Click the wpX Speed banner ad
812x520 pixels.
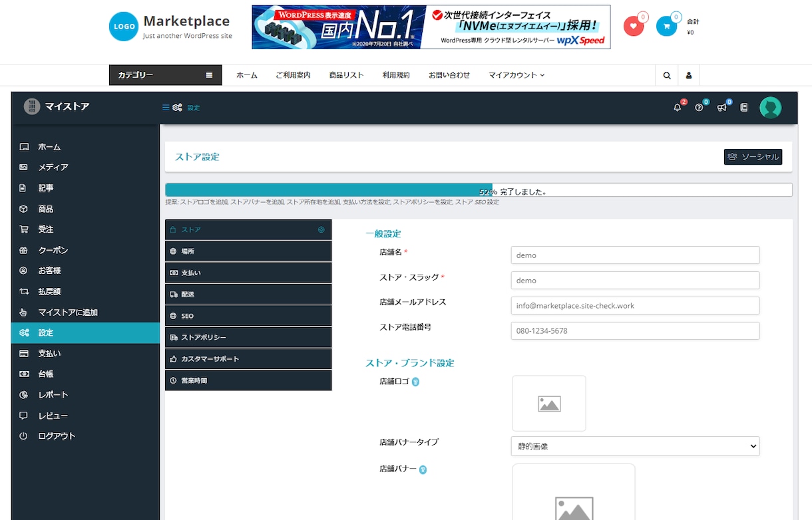pyautogui.click(x=431, y=27)
